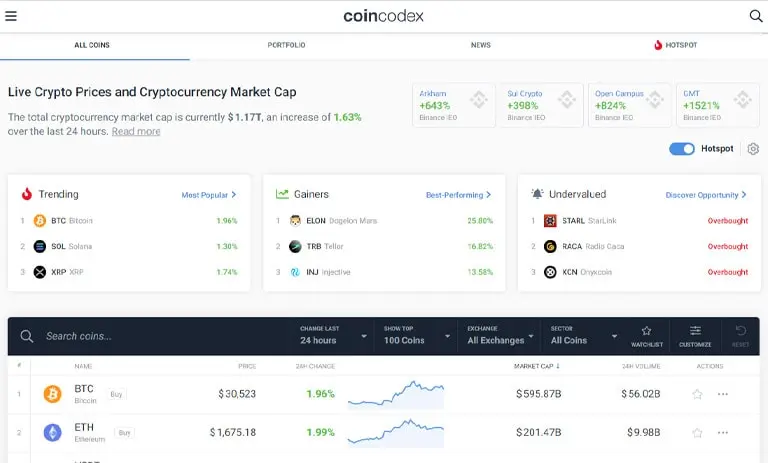Click the Undervalued bell icon
768x463 pixels.
(x=537, y=194)
